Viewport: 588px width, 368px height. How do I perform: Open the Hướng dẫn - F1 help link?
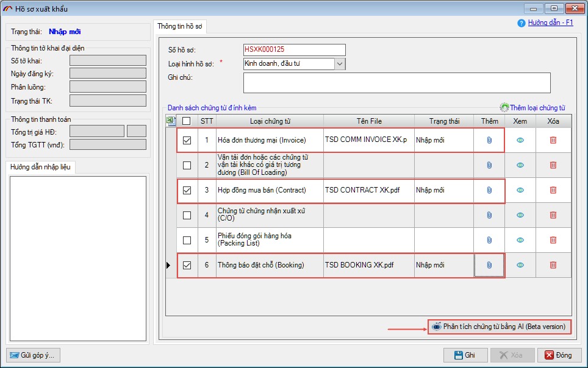pos(550,23)
